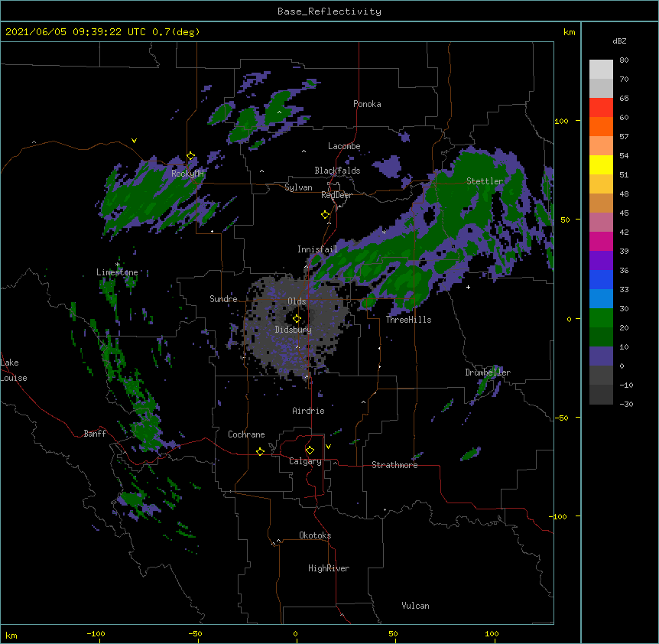The image size is (659, 644).
Task: Choose the green 20–30 dBZ legend swatch
Action: coord(601,318)
